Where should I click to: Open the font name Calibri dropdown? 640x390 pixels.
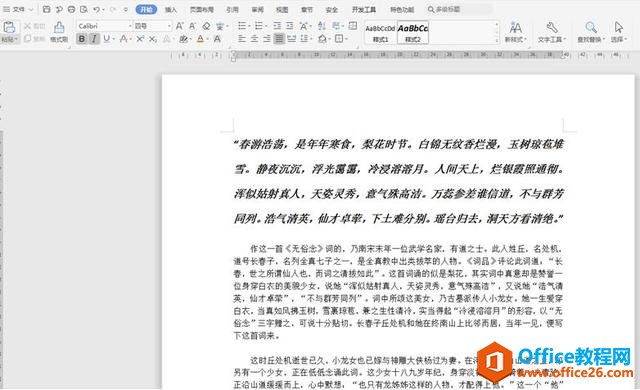point(130,26)
